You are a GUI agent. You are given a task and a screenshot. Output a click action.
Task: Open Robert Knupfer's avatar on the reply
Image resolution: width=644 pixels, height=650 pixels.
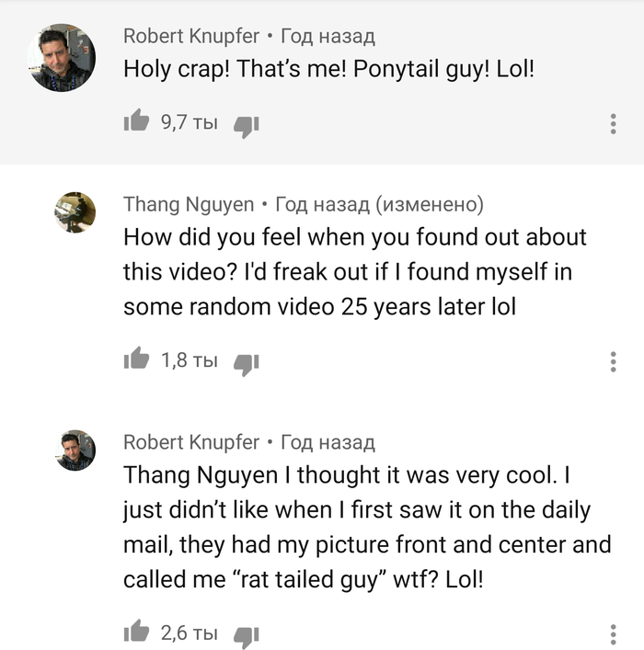[75, 450]
